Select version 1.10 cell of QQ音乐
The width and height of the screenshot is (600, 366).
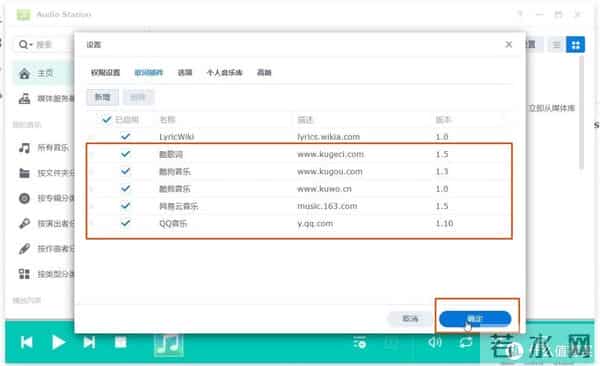pyautogui.click(x=444, y=223)
